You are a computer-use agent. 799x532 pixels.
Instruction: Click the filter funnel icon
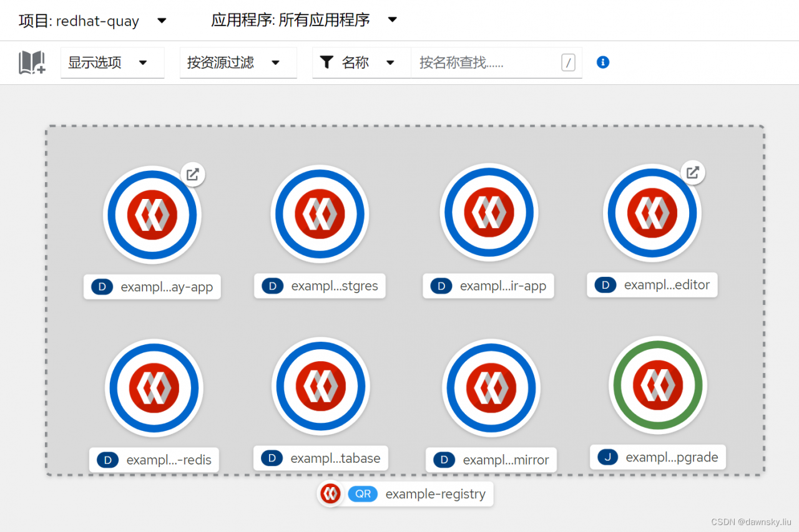tap(326, 62)
